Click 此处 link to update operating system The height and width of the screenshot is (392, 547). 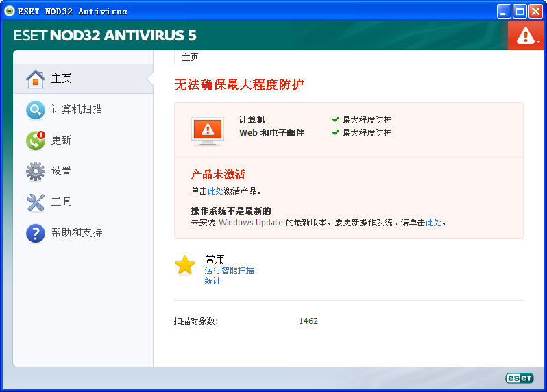tap(434, 223)
